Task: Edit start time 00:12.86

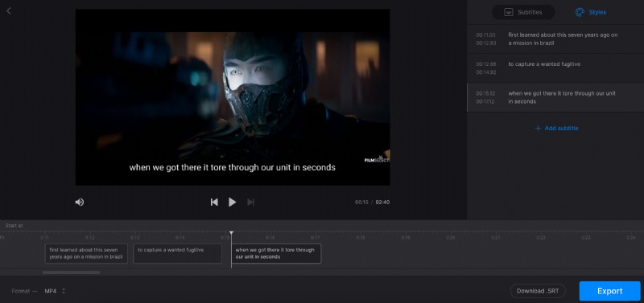Action: [x=486, y=64]
